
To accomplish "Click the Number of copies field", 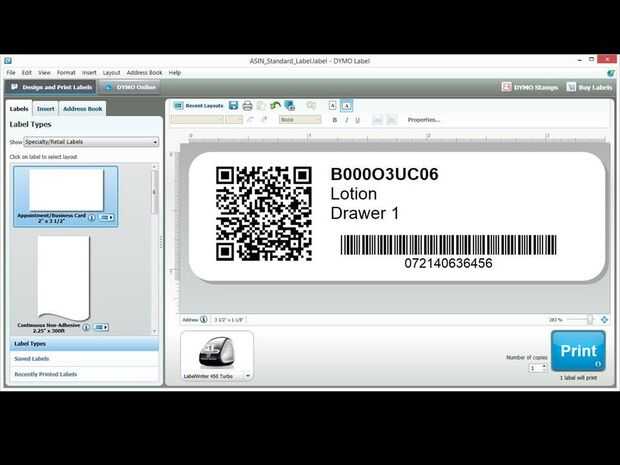I will point(535,369).
